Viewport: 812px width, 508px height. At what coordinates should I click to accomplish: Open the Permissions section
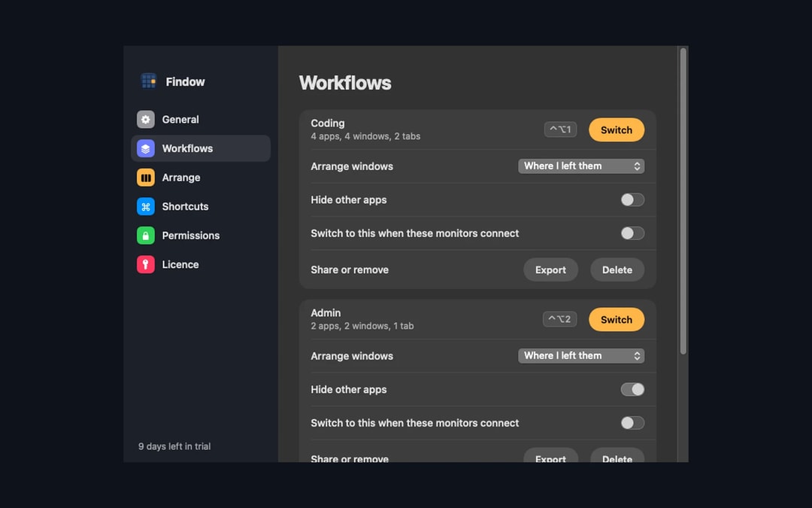(201, 236)
